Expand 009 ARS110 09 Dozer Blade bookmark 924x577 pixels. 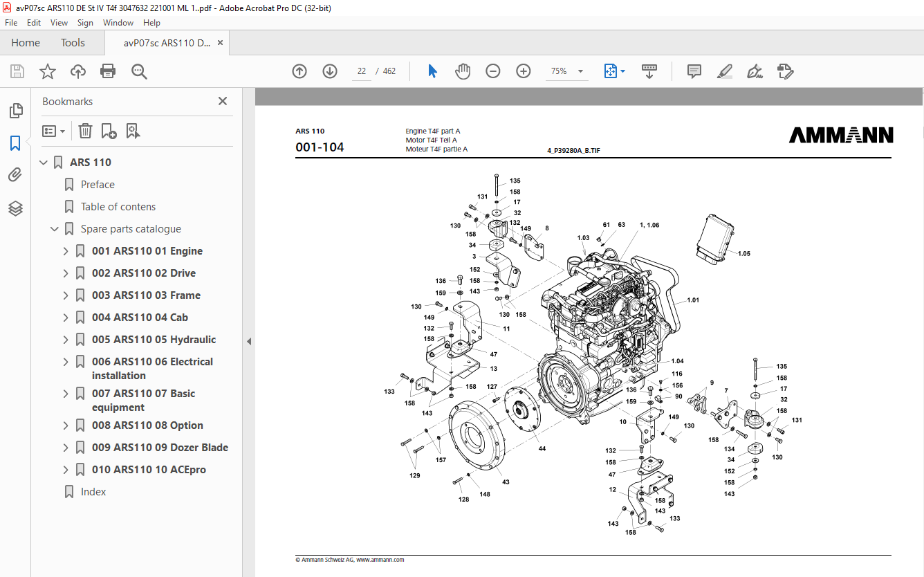tap(66, 448)
